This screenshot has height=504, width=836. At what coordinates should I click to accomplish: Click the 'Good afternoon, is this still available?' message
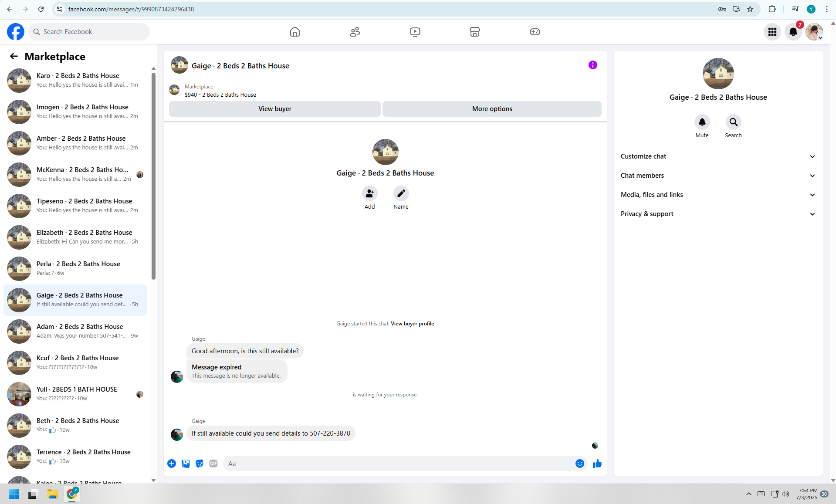[x=245, y=351]
